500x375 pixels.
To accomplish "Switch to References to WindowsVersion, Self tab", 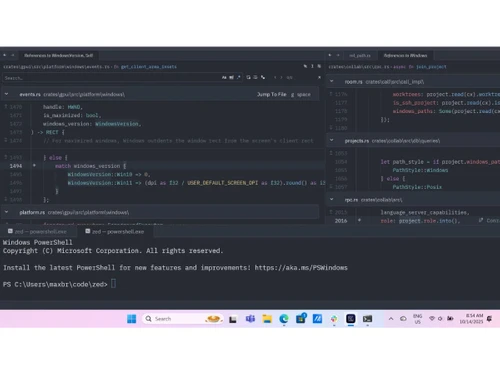I will click(x=58, y=55).
